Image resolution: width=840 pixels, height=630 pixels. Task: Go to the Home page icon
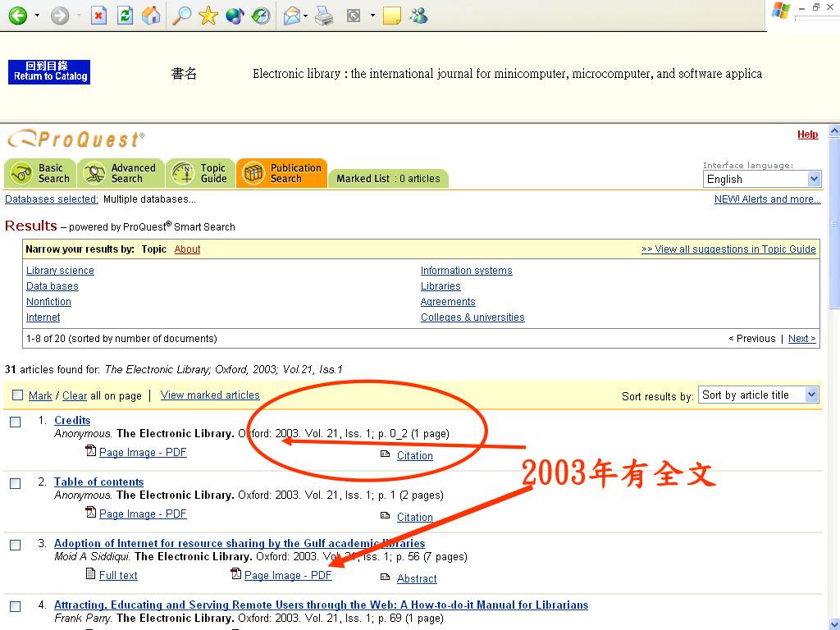coord(151,16)
